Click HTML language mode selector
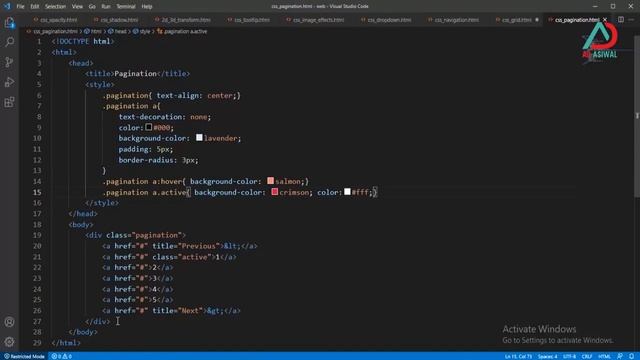The image size is (640, 360). [x=604, y=356]
